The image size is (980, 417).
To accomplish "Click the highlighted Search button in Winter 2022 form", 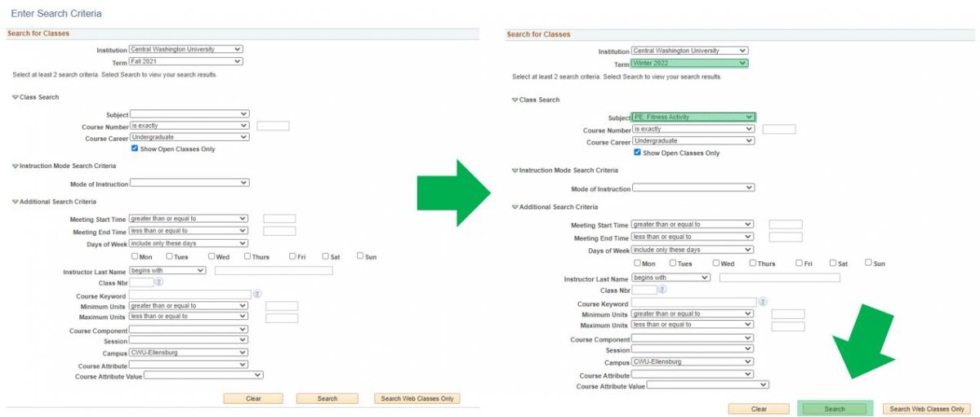I will [835, 409].
